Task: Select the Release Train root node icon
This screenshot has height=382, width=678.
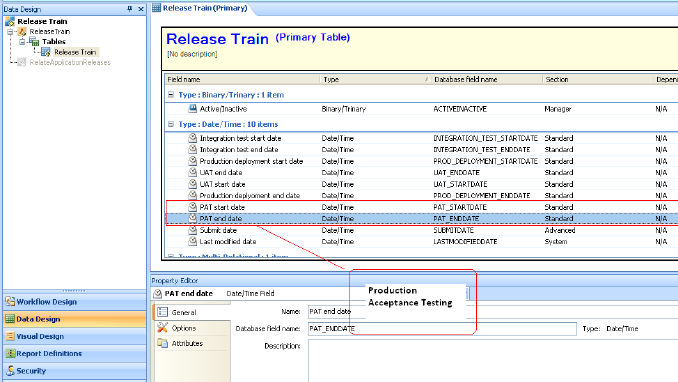Action: 10,21
